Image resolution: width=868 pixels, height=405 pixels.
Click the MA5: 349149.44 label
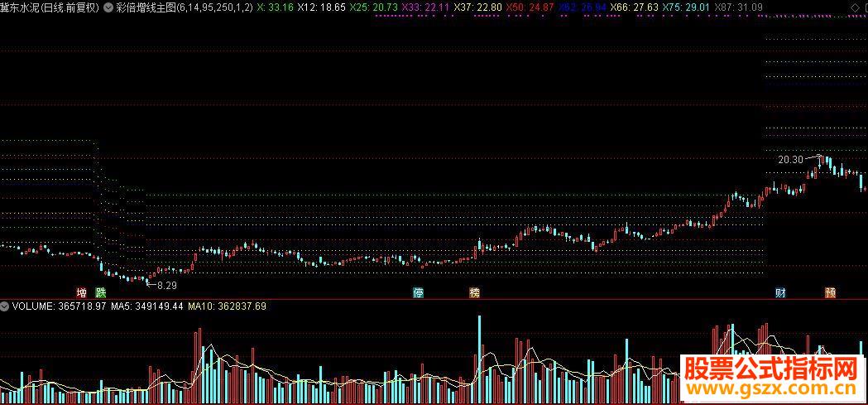(147, 306)
